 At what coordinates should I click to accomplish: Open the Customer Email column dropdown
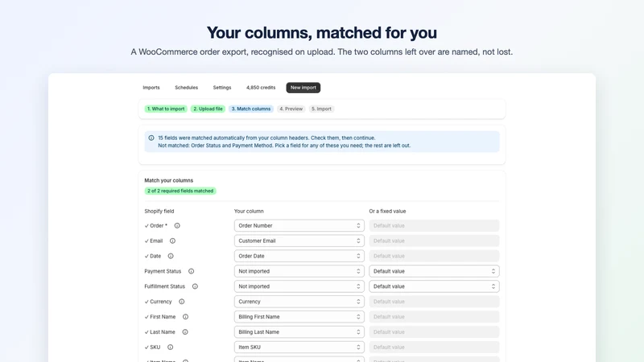point(299,241)
